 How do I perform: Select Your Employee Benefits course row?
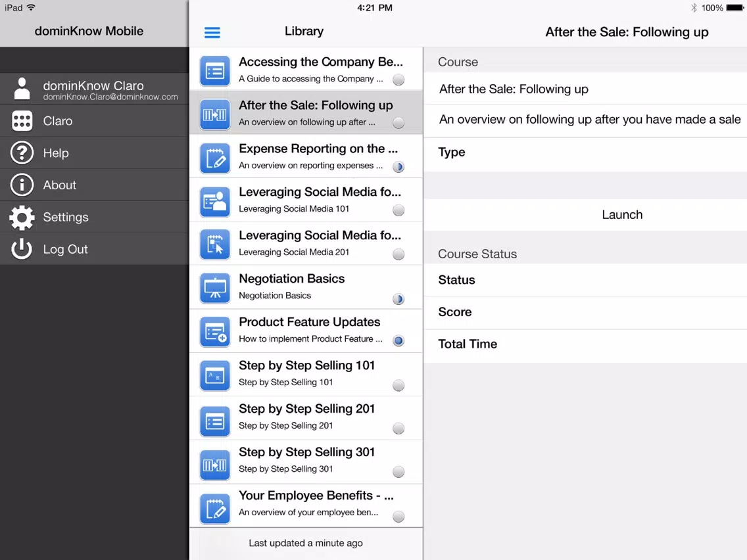pyautogui.click(x=306, y=505)
